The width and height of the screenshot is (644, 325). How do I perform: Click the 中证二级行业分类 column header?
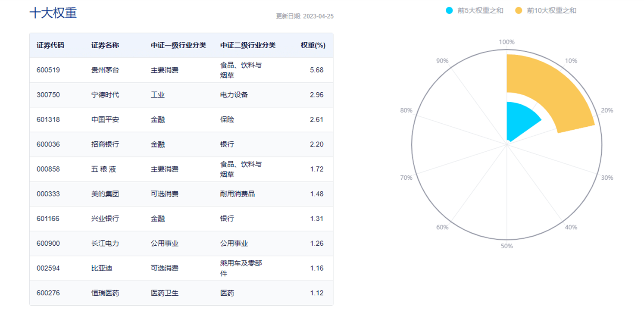pyautogui.click(x=248, y=45)
